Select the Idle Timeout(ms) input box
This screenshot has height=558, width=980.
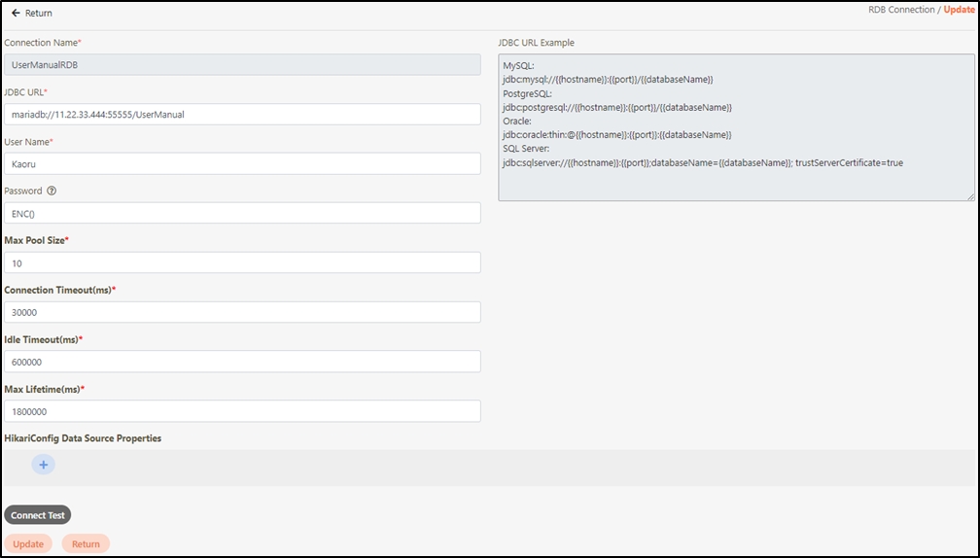tap(242, 362)
